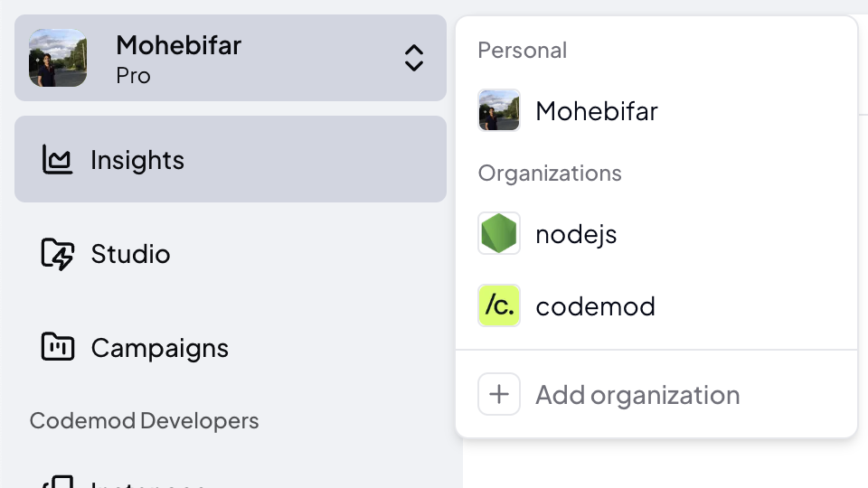Click Mohebifar's avatar in the account switcher

(x=58, y=58)
